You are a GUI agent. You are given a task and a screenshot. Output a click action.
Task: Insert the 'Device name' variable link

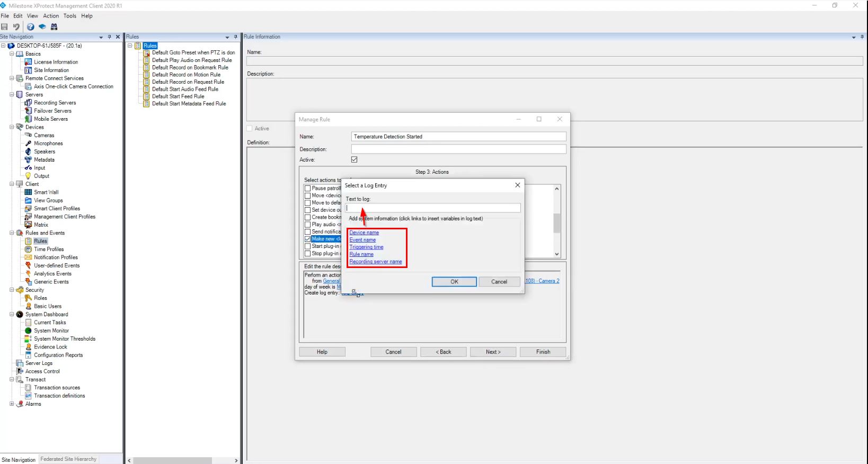364,233
